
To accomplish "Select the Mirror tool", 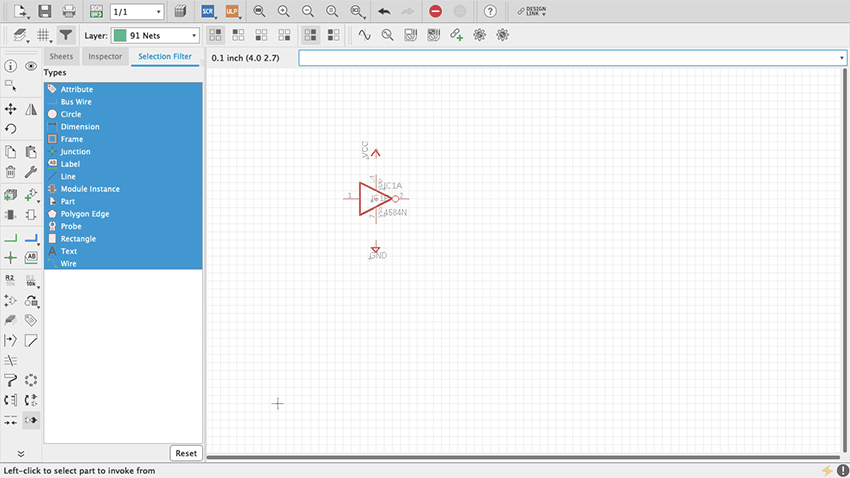I will (31, 109).
